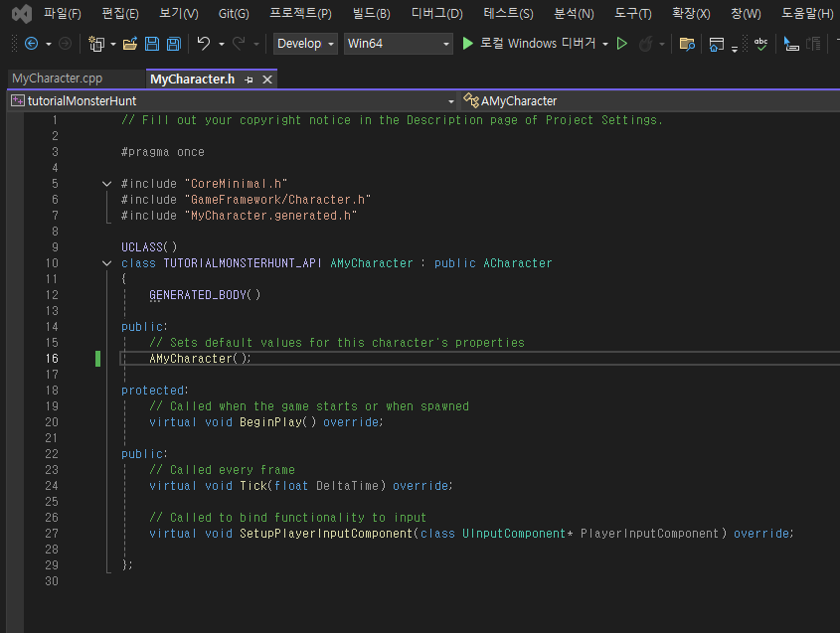This screenshot has height=633, width=840.
Task: Click the Hot Reload flame icon
Action: (646, 44)
